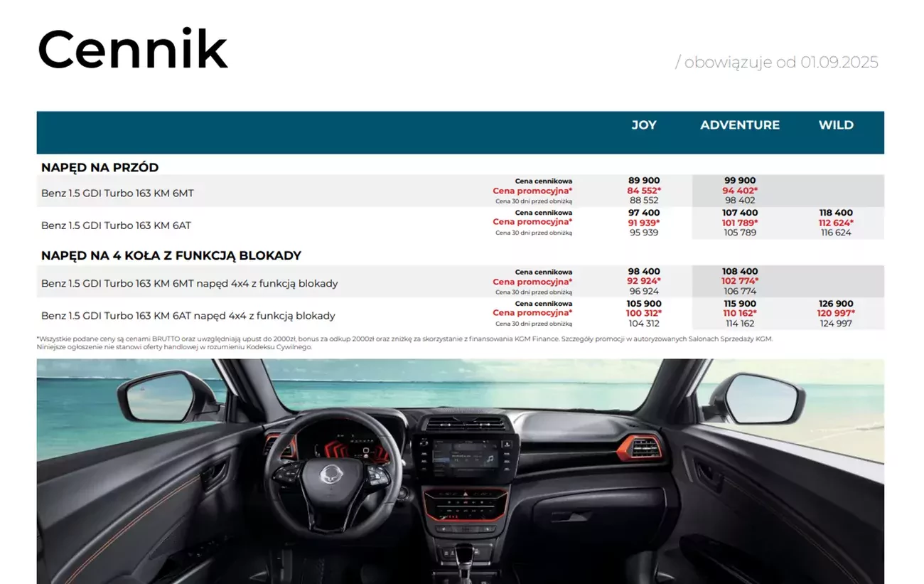Click the 'obowiązuje od 01.09.2025' date text
The image size is (924, 584).
point(777,63)
